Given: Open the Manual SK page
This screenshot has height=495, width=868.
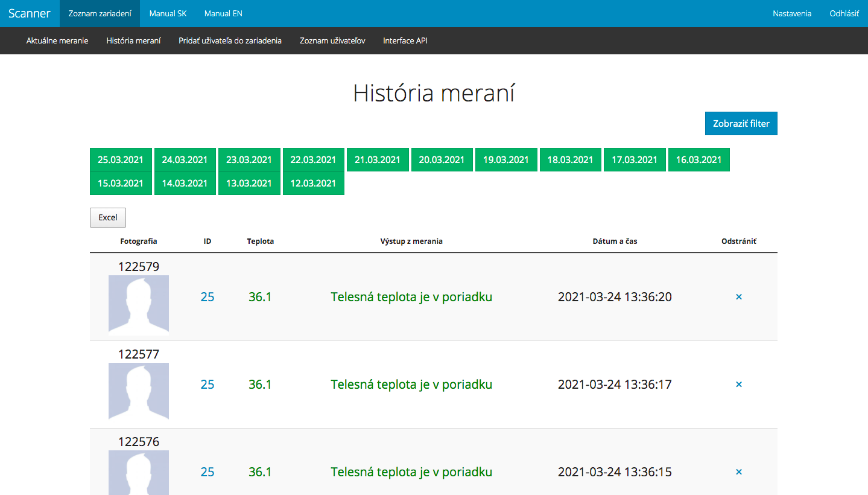Looking at the screenshot, I should (168, 13).
